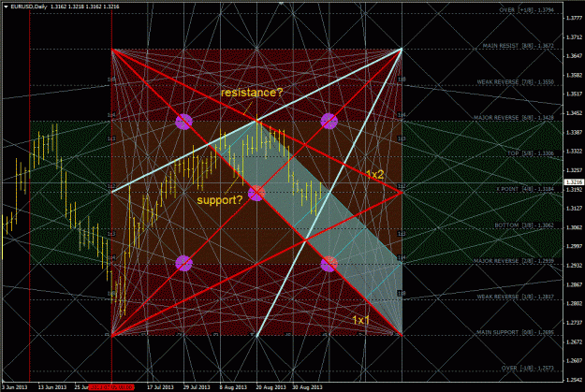Screen dimensions: 585x392
Task: Open the chart menu triangle beside EURUSD,Daily
Action: coord(6,7)
